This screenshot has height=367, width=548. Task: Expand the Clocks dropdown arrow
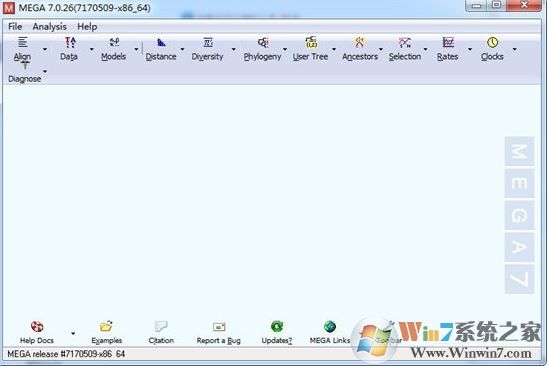tap(514, 49)
